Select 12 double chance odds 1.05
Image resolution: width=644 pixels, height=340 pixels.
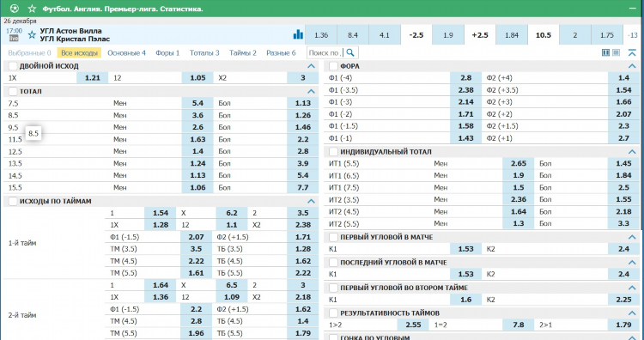pos(197,77)
